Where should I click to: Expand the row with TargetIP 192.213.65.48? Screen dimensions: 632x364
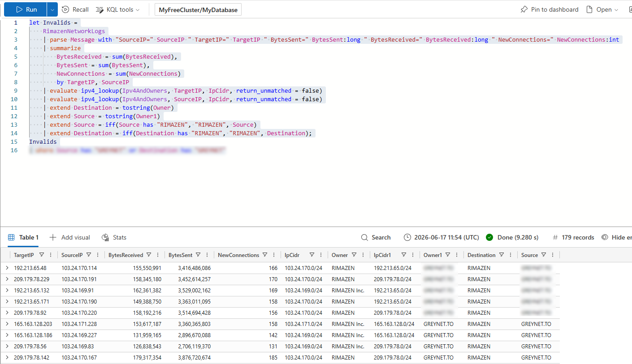pyautogui.click(x=7, y=268)
